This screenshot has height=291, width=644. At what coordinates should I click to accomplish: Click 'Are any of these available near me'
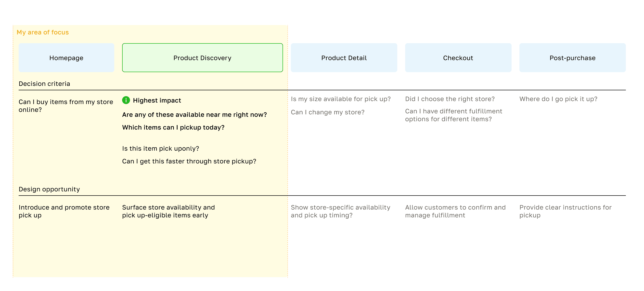(x=194, y=115)
